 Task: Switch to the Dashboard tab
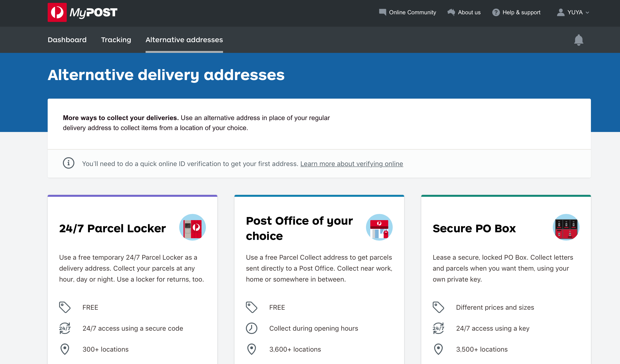(x=67, y=40)
